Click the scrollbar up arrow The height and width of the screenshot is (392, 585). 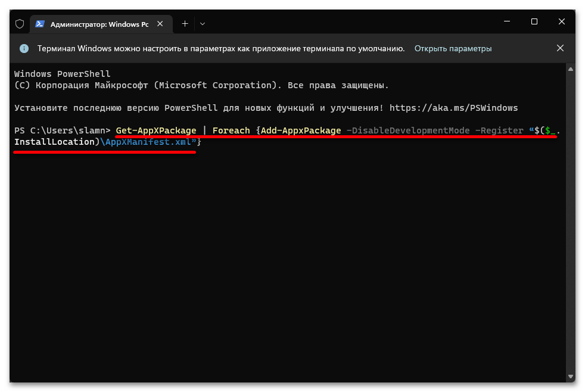(x=571, y=69)
